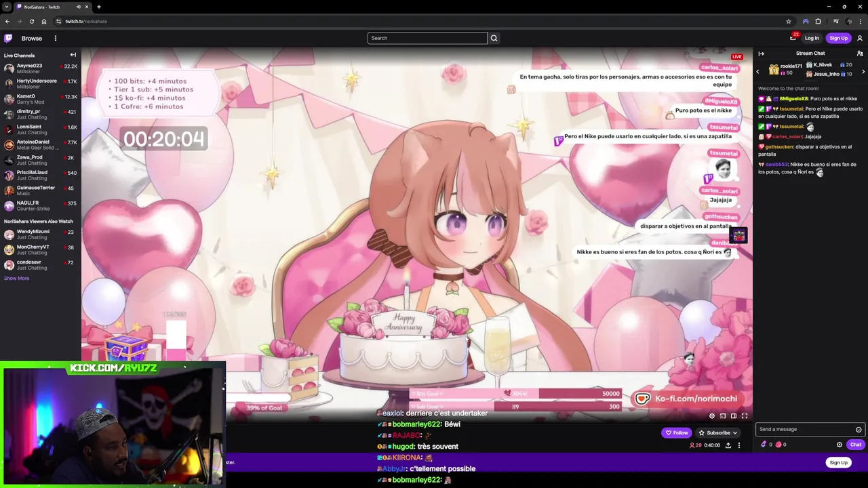The height and width of the screenshot is (488, 868).
Task: Open the chat community users list
Action: pos(860,54)
